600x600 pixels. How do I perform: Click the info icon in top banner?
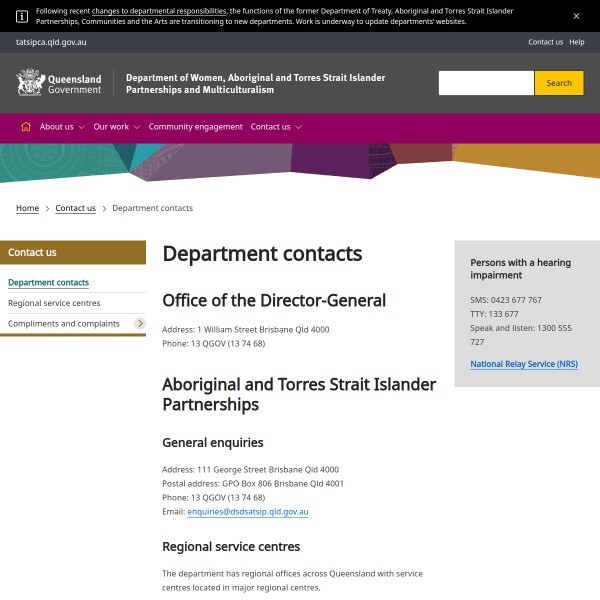point(21,16)
